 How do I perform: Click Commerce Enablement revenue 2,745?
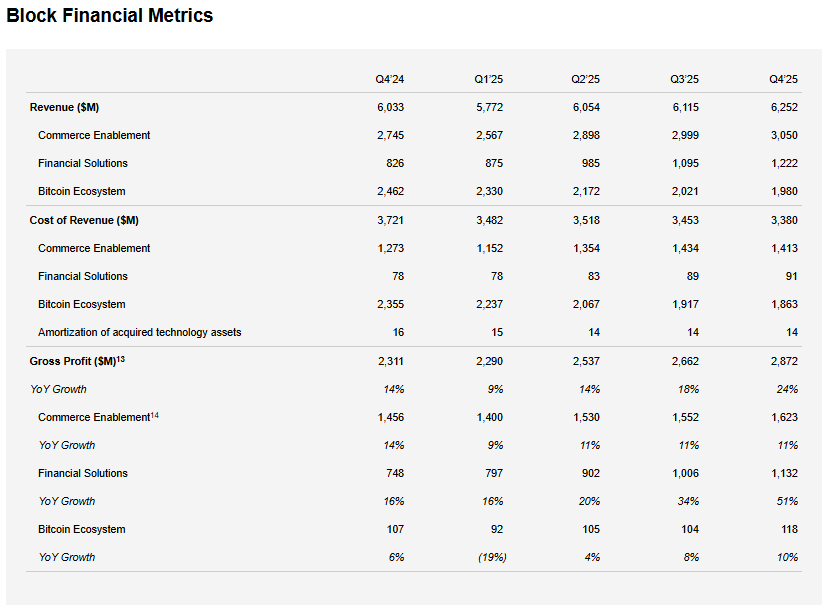(x=391, y=135)
